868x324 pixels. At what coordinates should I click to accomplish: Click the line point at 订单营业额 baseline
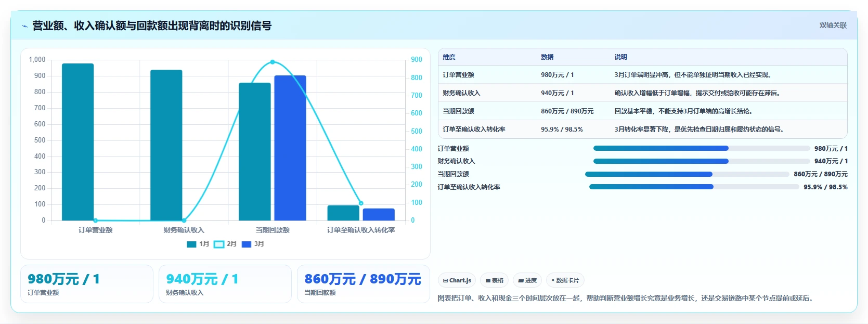pyautogui.click(x=95, y=221)
